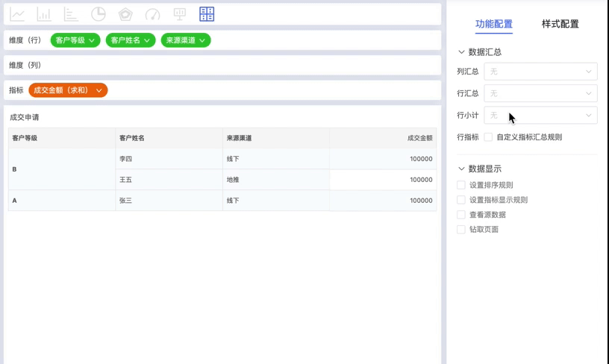
Task: Select the gauge chart icon
Action: 152,14
